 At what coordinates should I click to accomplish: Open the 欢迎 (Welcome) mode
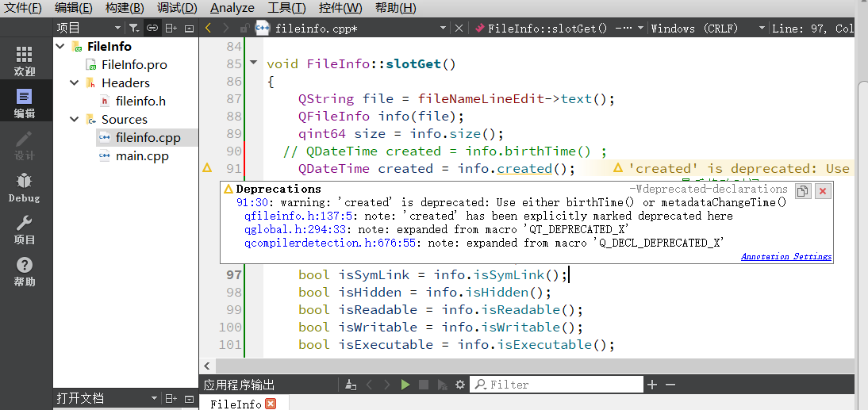coord(25,61)
